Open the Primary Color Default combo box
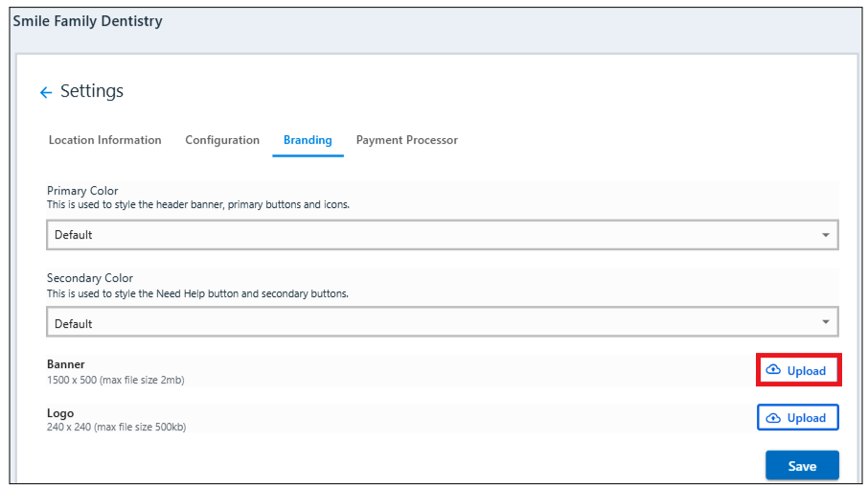This screenshot has height=488, width=868. 431,235
